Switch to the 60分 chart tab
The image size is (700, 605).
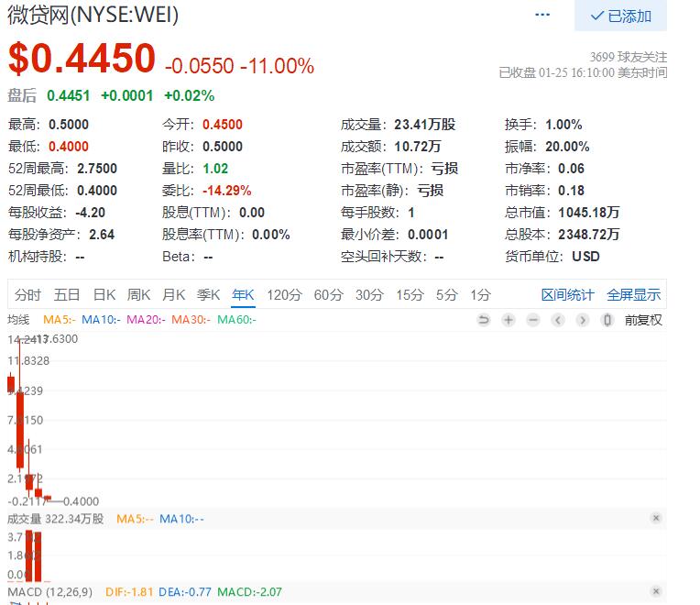[x=329, y=294]
